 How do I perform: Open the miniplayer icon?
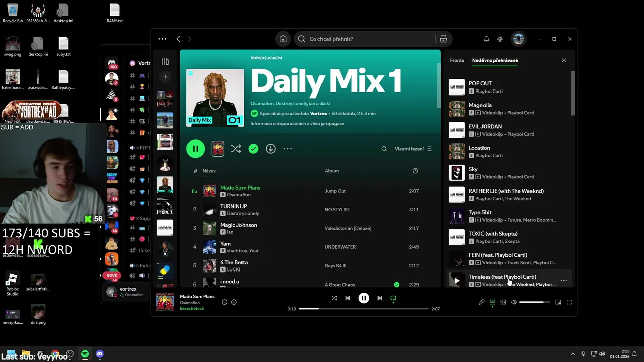(x=558, y=302)
